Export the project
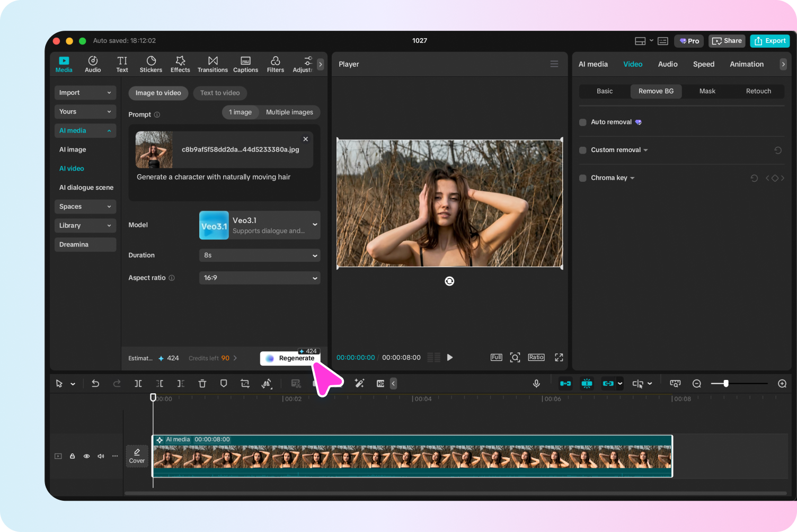Screen dimensions: 797x532 (x=769, y=41)
